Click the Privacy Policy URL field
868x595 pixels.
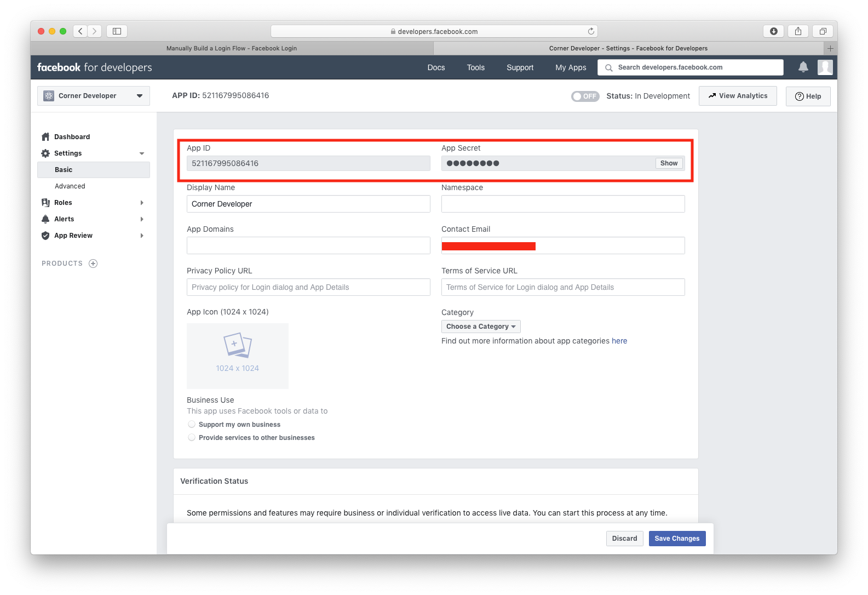[308, 287]
